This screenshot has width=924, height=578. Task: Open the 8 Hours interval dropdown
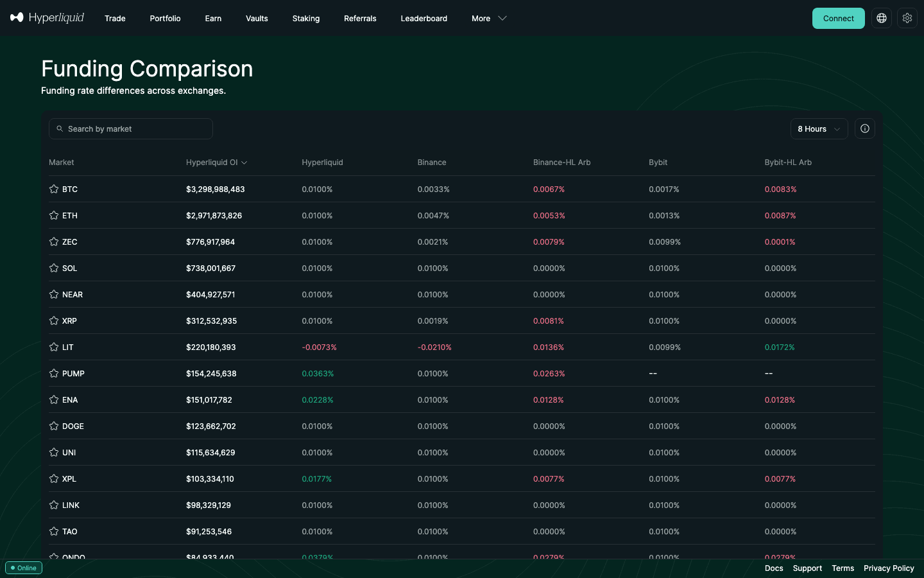coord(819,128)
